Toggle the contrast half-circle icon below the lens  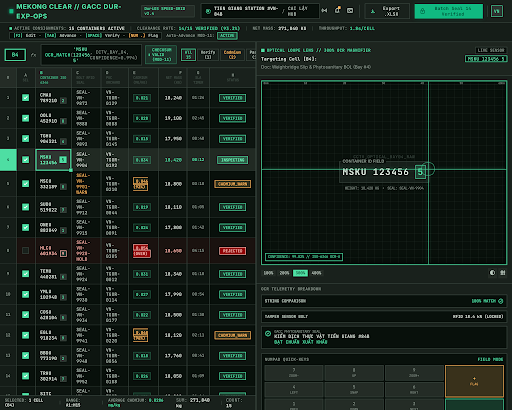click(492, 273)
